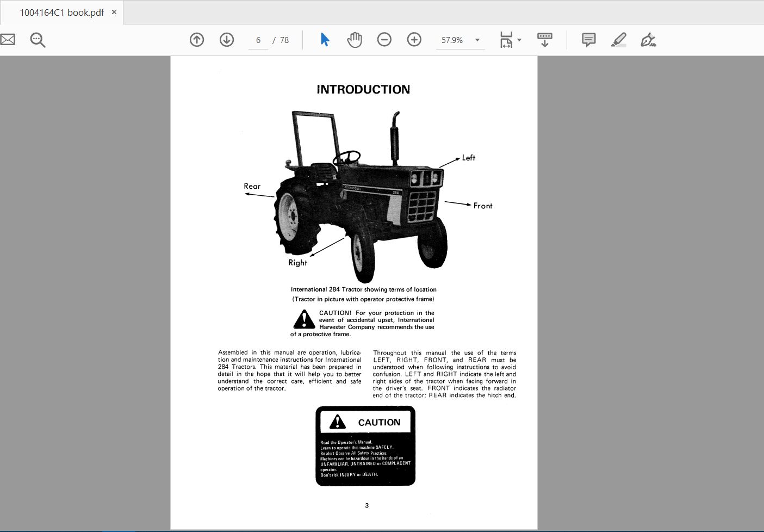The width and height of the screenshot is (764, 532).
Task: Toggle the toolbar visibility control
Action: pyautogui.click(x=544, y=39)
